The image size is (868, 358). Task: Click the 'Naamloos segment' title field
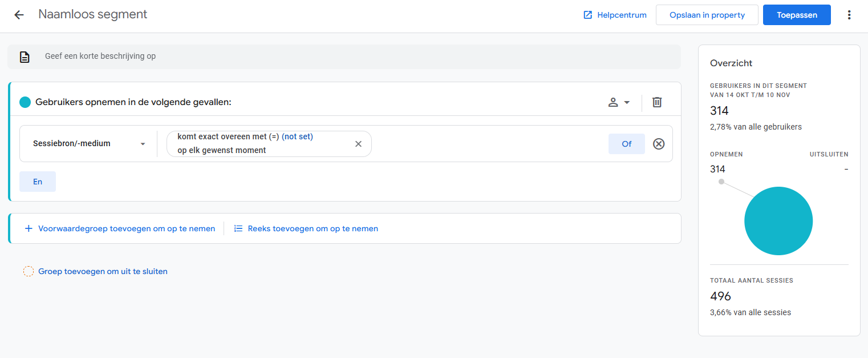pyautogui.click(x=93, y=14)
